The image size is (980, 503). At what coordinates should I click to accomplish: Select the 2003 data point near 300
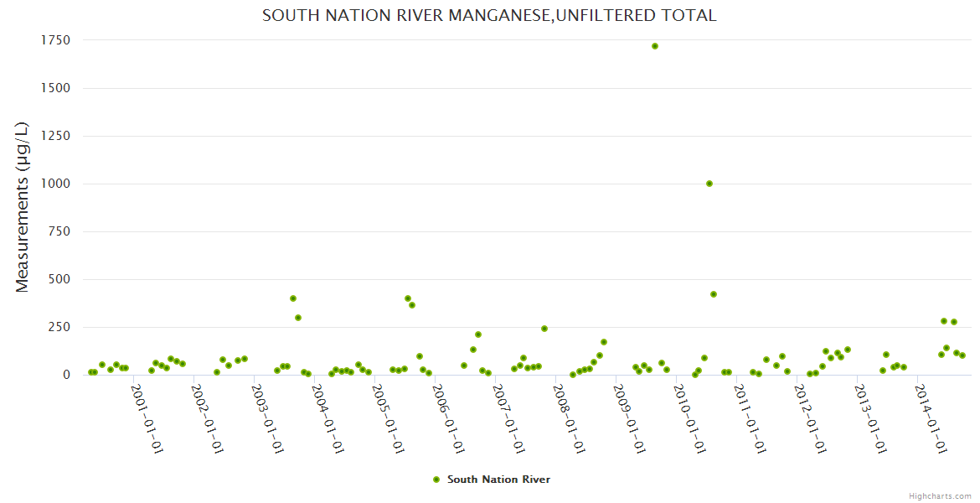coord(298,318)
